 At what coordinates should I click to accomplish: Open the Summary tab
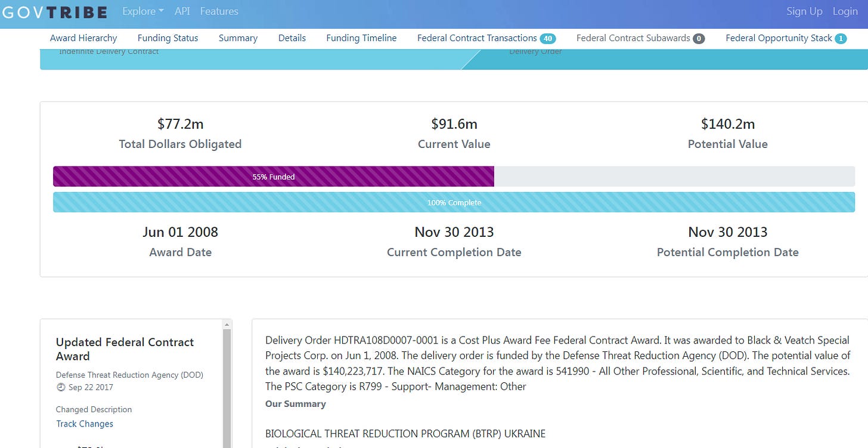click(x=238, y=38)
